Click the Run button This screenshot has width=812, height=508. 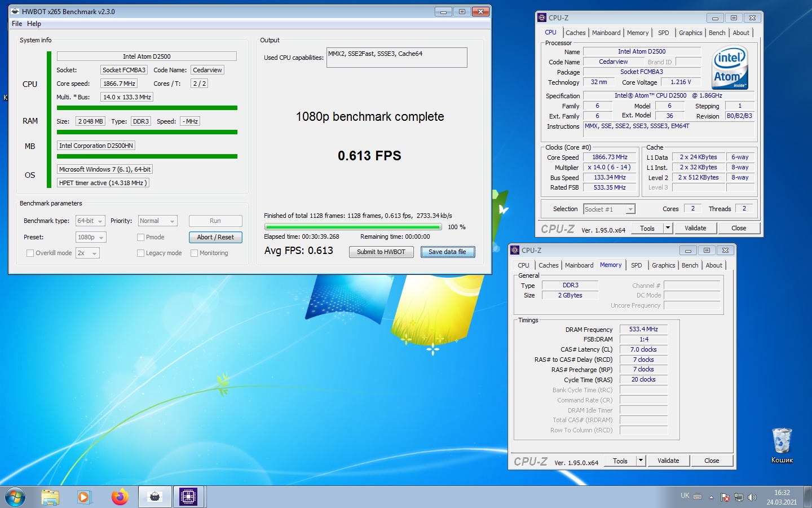click(x=215, y=221)
